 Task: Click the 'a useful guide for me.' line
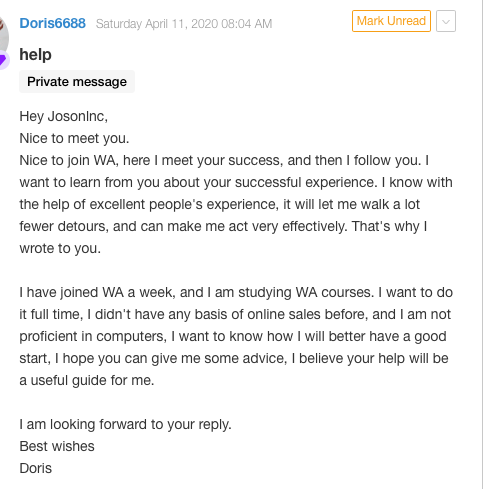87,381
